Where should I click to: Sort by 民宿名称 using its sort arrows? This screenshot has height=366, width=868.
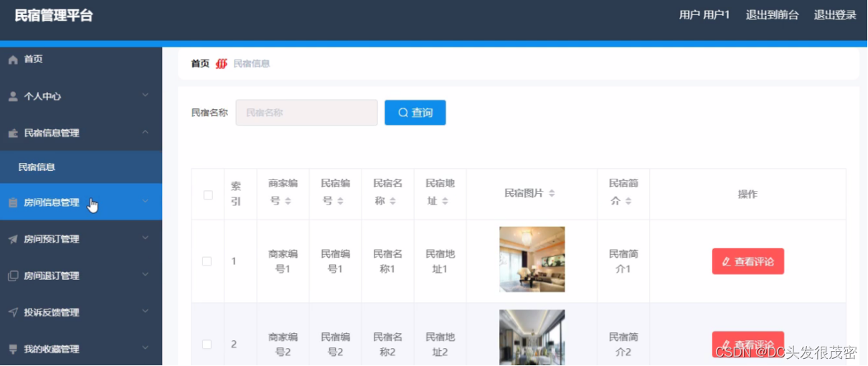(392, 202)
